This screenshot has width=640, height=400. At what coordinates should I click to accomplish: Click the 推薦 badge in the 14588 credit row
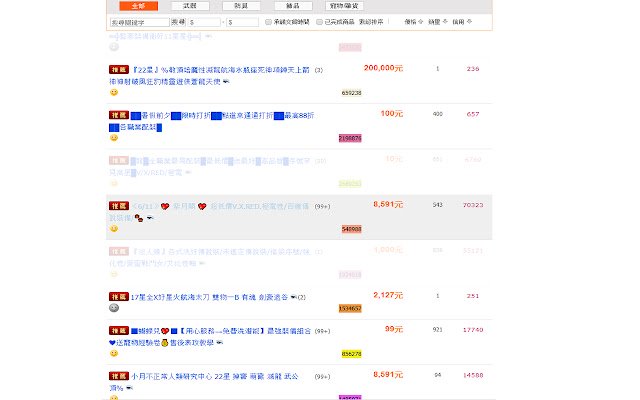tap(119, 376)
